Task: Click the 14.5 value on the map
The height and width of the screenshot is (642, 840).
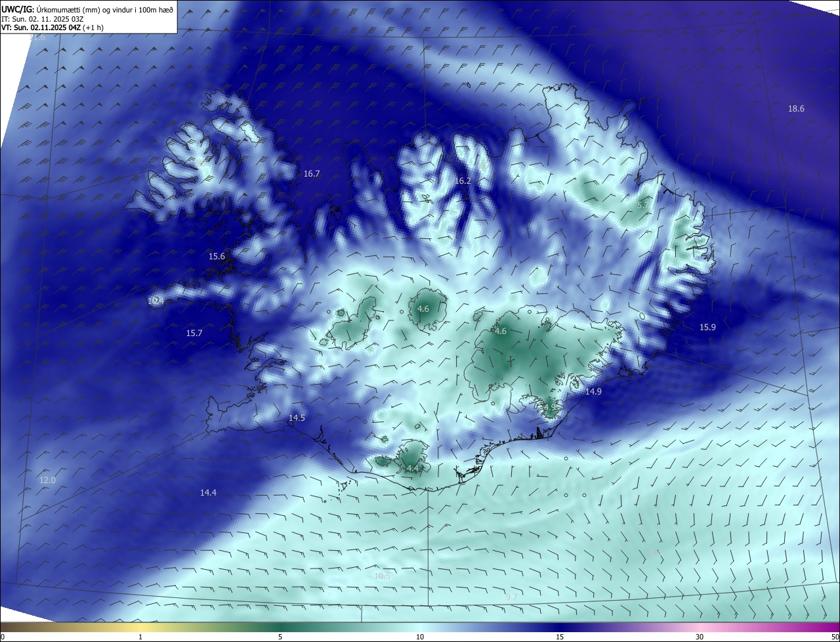Action: [297, 418]
